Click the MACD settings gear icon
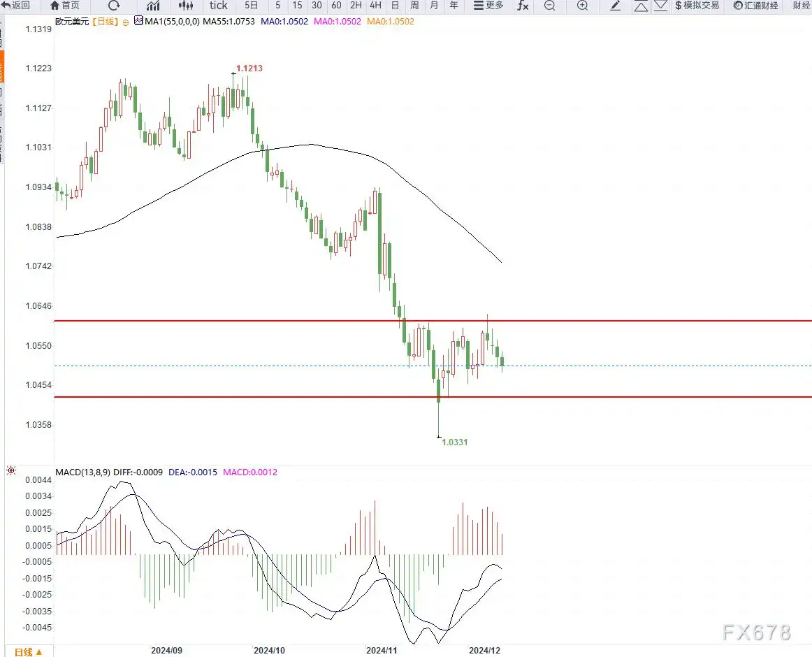 coord(11,470)
